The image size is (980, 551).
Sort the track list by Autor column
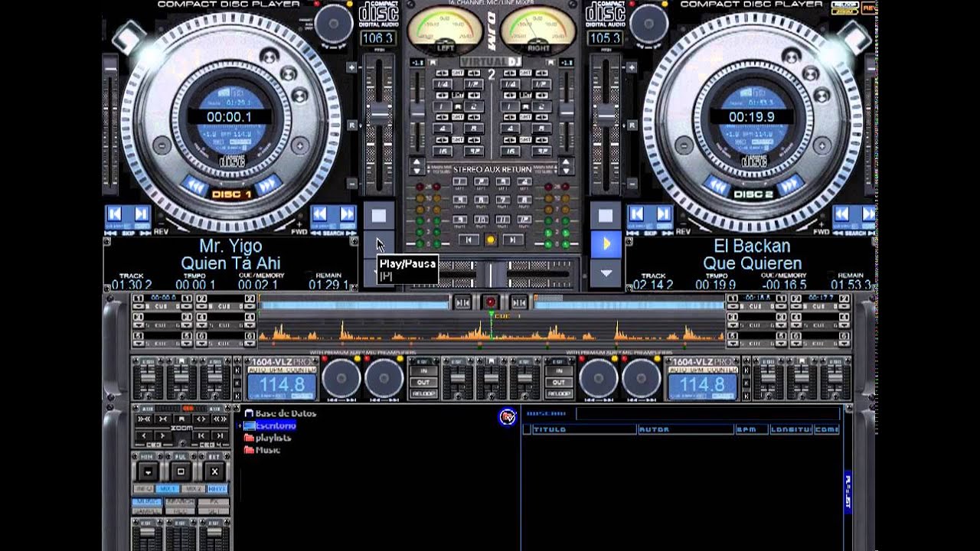[685, 430]
